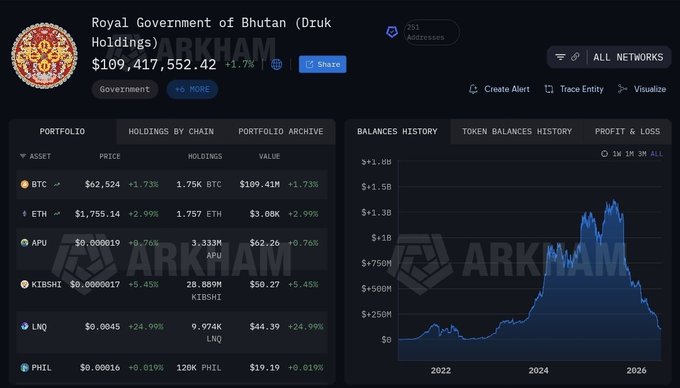680x388 pixels.
Task: Click the ETH token icon
Action: click(x=24, y=214)
